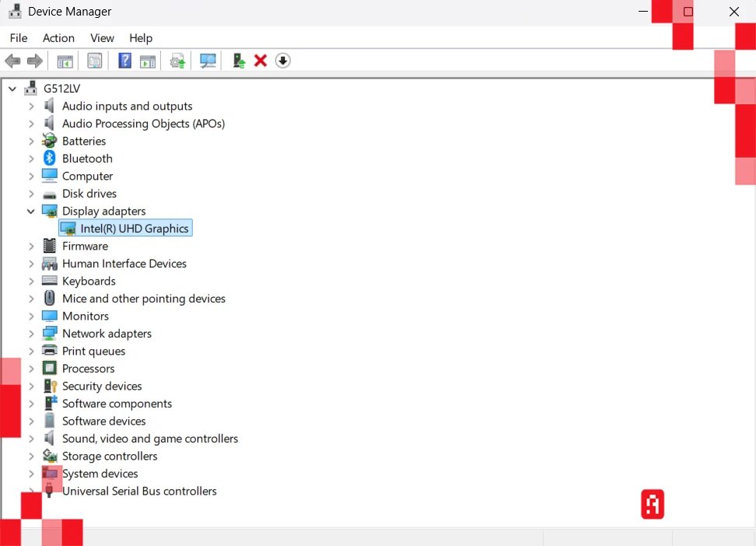Open the View menu
This screenshot has height=546, width=756.
click(x=102, y=38)
